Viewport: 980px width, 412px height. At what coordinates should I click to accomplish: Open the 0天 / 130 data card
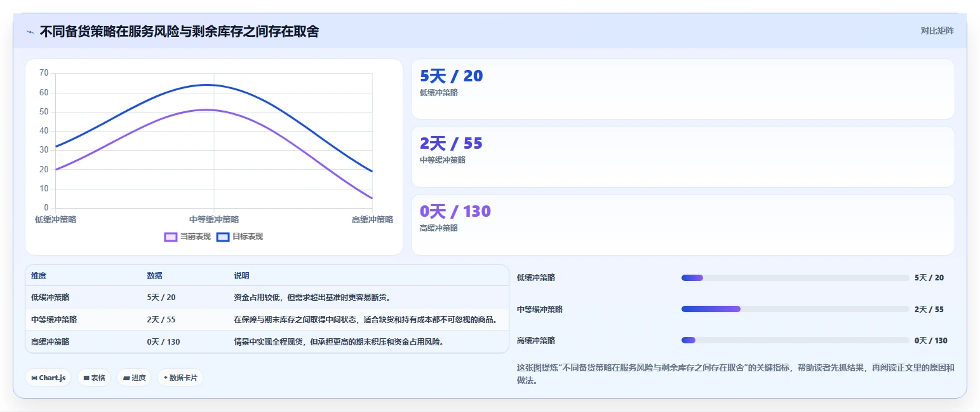(683, 224)
